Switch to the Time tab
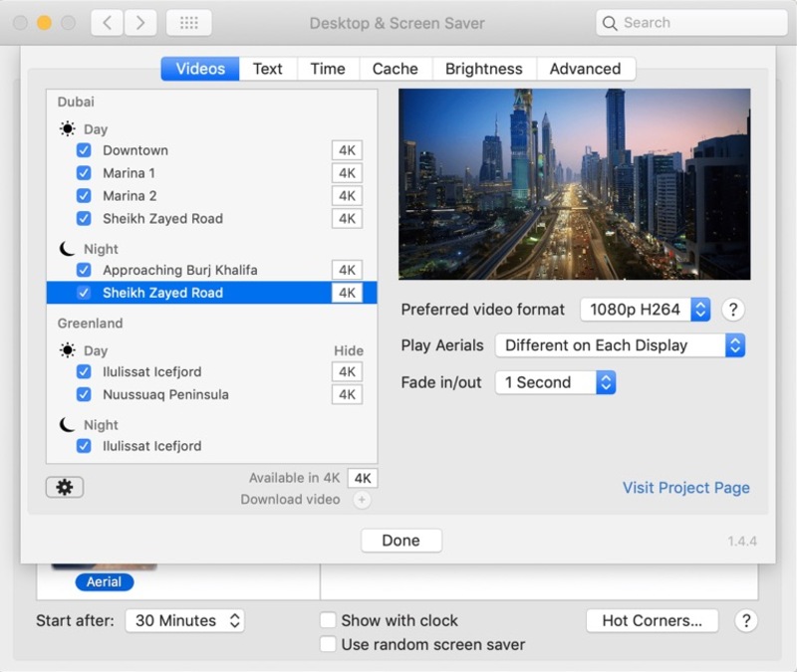The height and width of the screenshot is (672, 797). click(328, 69)
